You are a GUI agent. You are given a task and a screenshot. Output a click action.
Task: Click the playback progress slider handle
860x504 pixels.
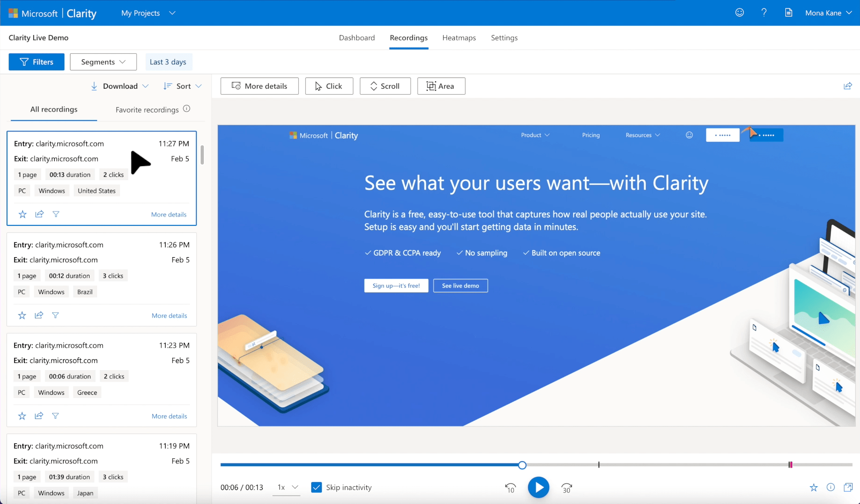click(522, 465)
